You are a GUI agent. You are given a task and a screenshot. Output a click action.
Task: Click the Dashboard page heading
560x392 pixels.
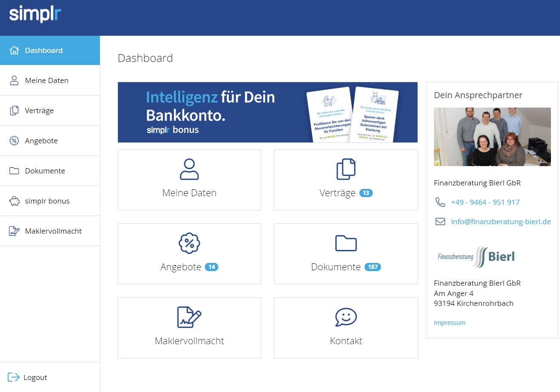tap(145, 58)
